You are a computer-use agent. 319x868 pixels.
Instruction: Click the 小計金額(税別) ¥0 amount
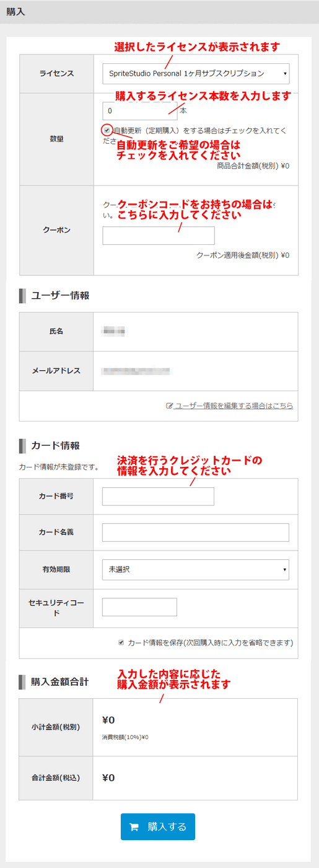[x=108, y=720]
